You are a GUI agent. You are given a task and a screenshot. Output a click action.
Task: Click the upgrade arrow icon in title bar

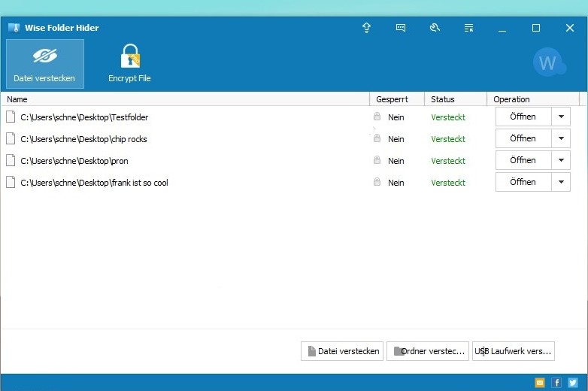366,28
